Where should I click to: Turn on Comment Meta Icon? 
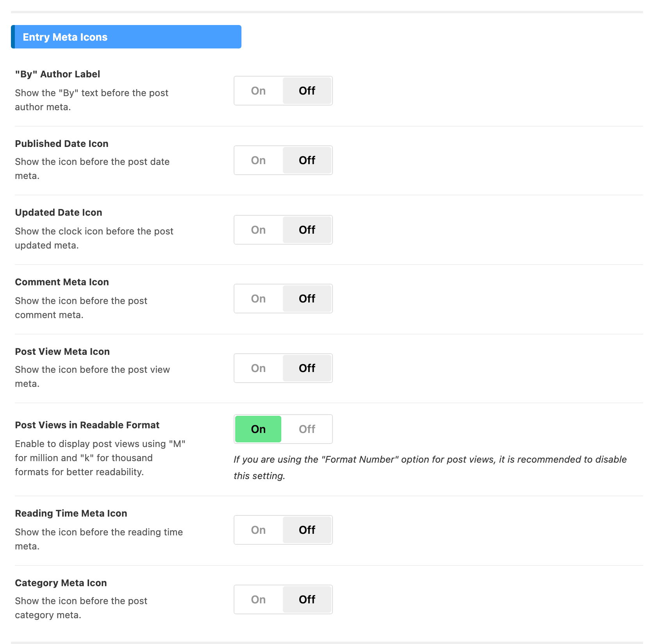click(x=258, y=299)
